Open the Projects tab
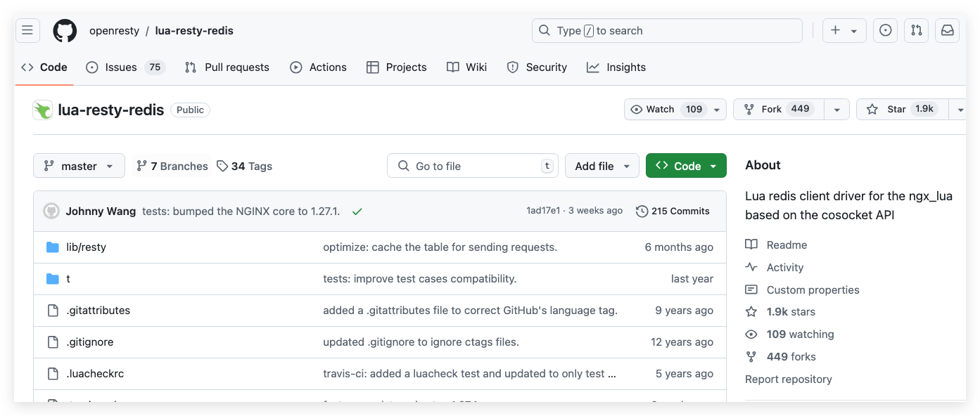 [x=397, y=67]
